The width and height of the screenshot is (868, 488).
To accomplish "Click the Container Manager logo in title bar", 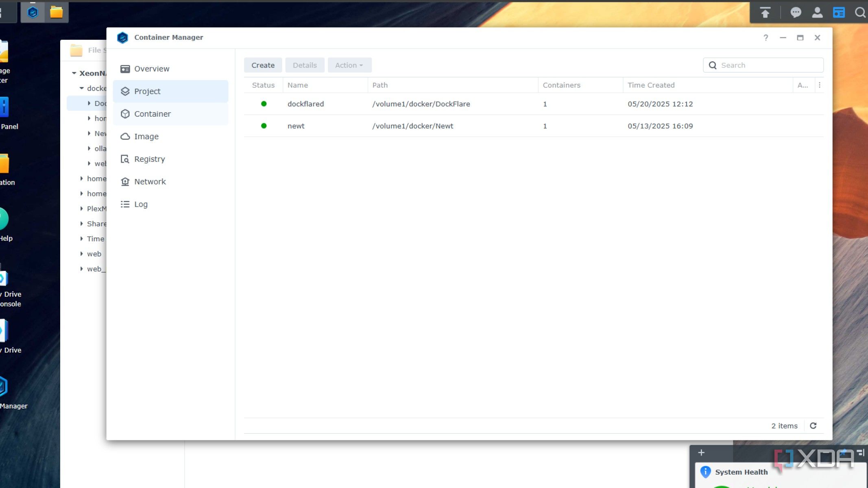I will coord(122,37).
